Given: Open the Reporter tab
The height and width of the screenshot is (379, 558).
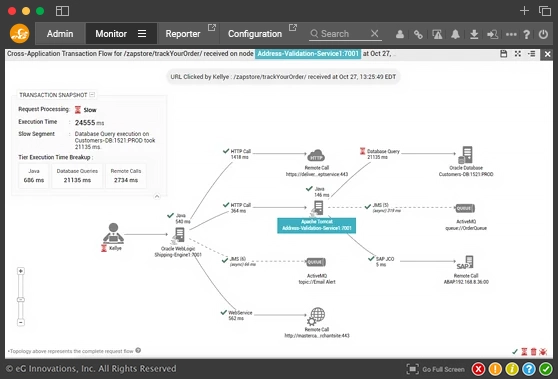Looking at the screenshot, I should [183, 34].
